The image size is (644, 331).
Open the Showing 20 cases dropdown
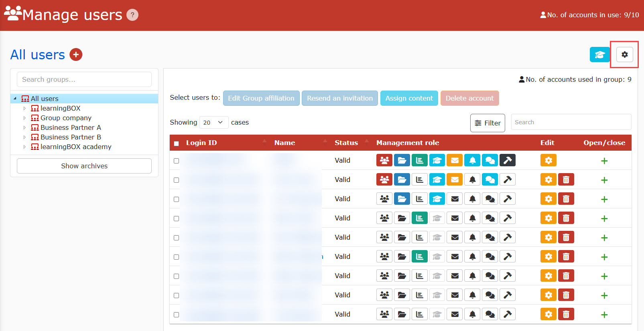[x=213, y=122]
